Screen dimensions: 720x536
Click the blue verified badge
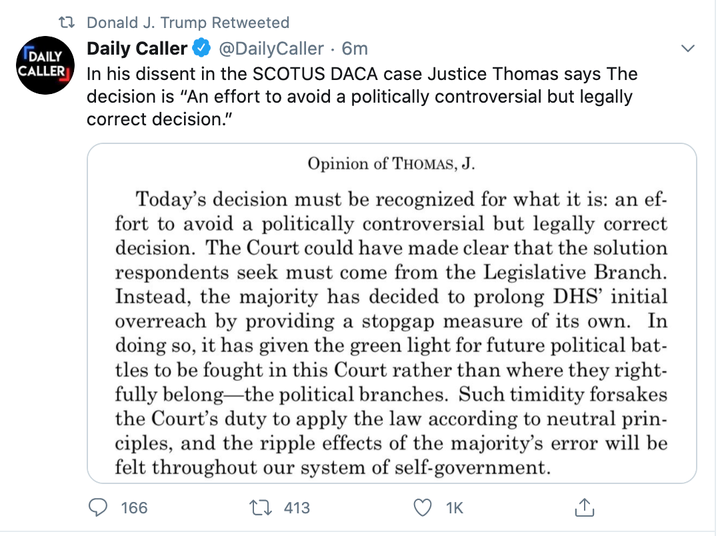coord(202,48)
